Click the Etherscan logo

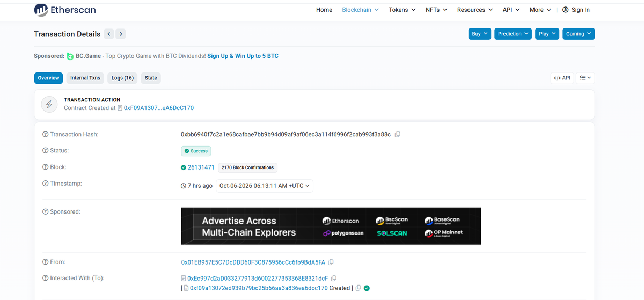click(x=65, y=10)
